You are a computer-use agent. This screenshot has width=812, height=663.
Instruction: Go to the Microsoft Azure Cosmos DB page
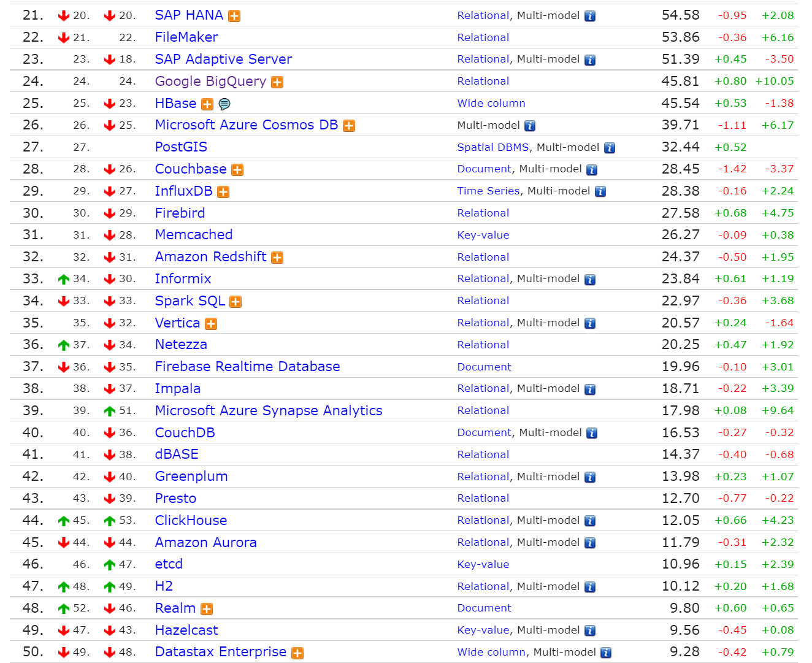247,125
